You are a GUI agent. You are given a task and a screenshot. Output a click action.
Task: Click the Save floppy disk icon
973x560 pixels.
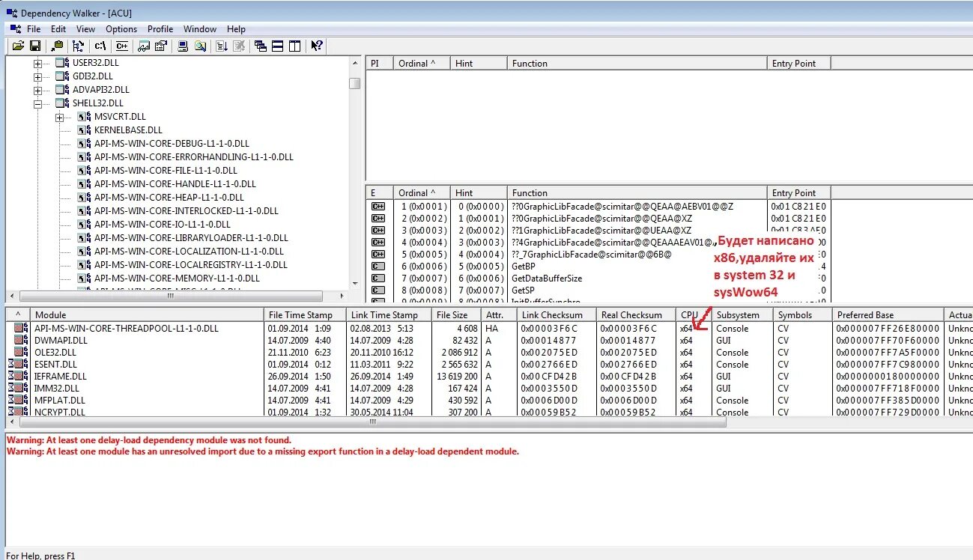(x=34, y=46)
